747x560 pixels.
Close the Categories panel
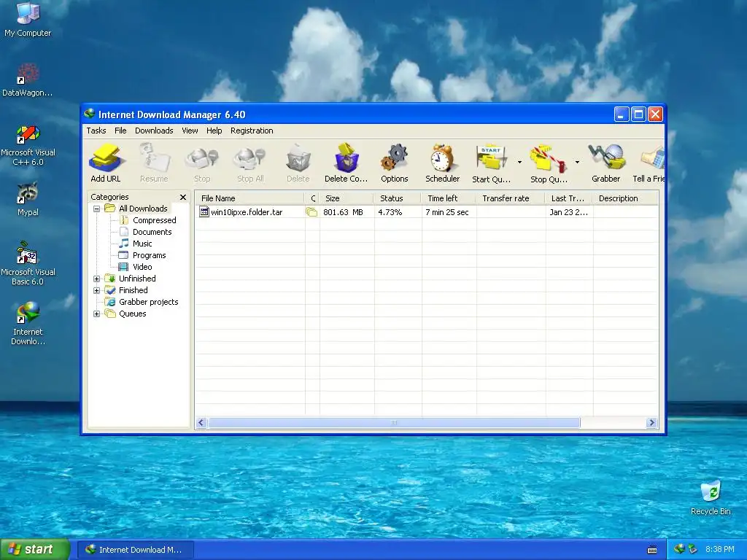(183, 197)
